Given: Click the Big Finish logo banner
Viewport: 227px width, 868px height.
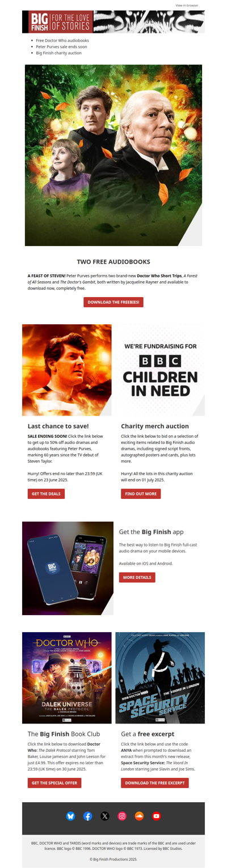Looking at the screenshot, I should pos(113,22).
